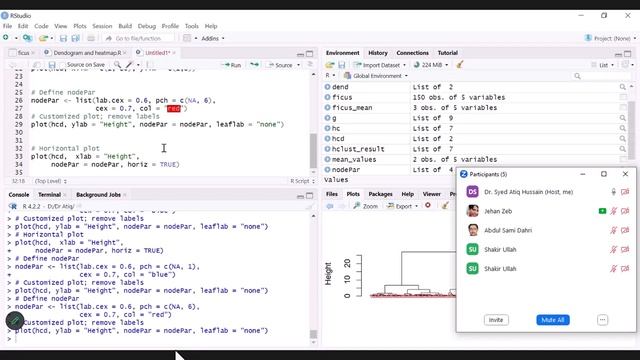Image resolution: width=640 pixels, height=360 pixels.
Task: Clear environment objects with the broom icon
Action: [x=460, y=64]
